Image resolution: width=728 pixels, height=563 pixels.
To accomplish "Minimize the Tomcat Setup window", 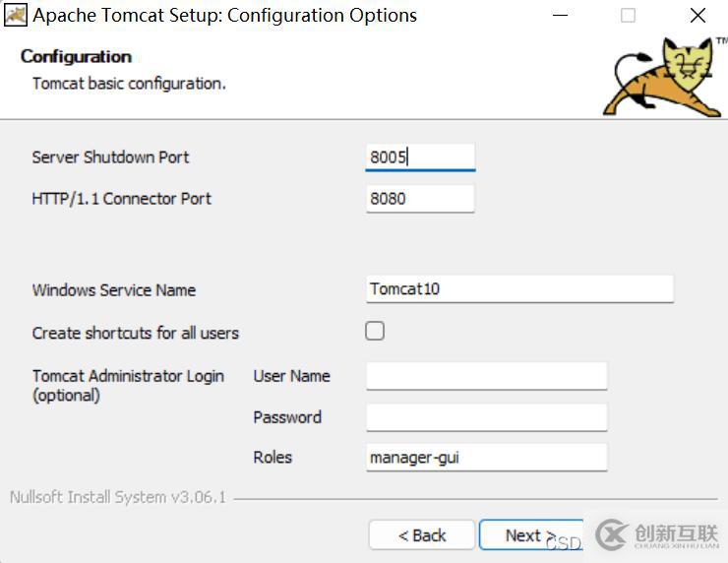I will click(560, 16).
